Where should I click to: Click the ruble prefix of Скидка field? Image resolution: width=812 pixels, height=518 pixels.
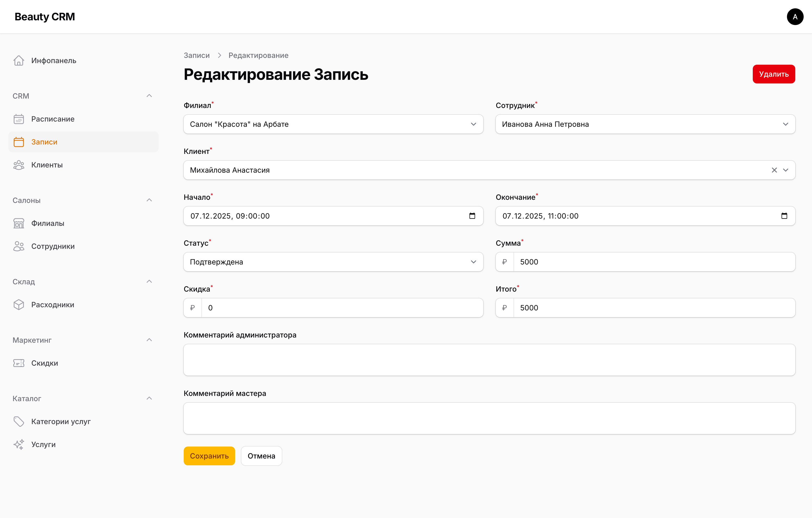(x=193, y=308)
